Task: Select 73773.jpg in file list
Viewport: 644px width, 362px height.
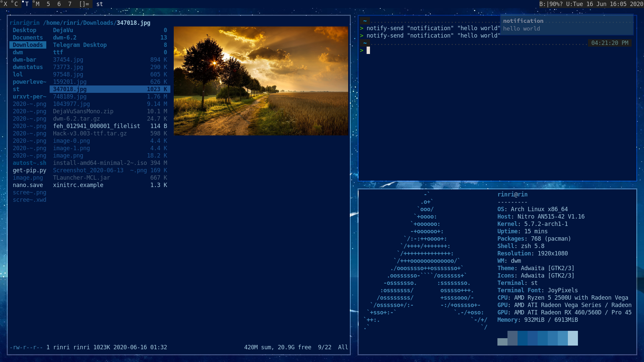Action: 110,67
